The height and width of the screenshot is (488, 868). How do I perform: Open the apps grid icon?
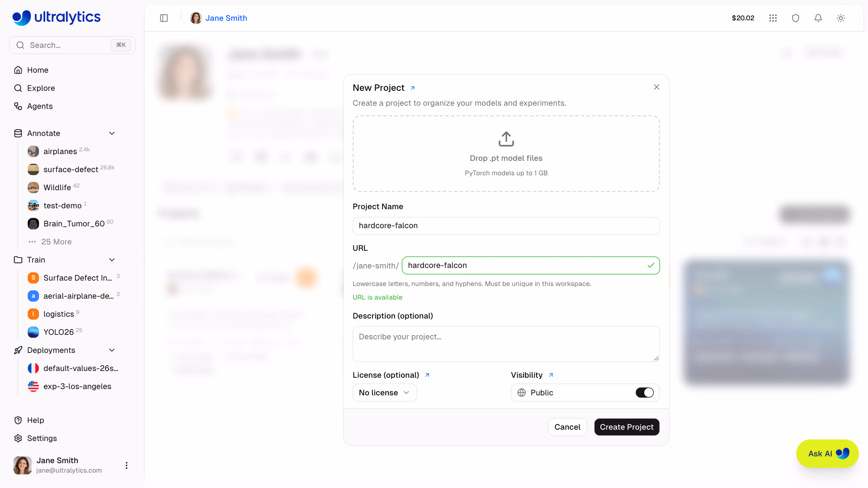pos(773,18)
